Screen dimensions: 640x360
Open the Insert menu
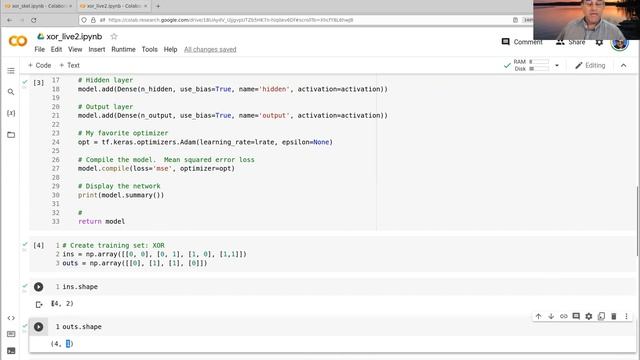[x=97, y=49]
